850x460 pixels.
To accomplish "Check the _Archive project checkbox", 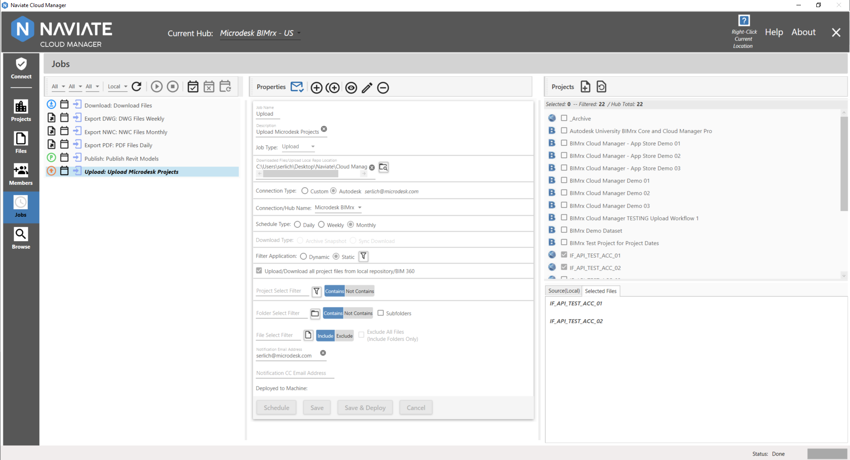I will pyautogui.click(x=564, y=118).
